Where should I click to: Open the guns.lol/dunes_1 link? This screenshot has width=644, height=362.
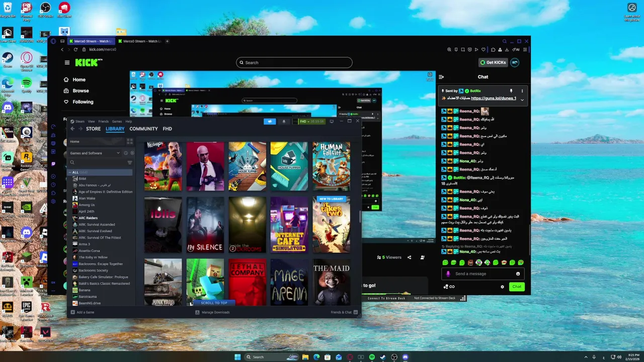[x=494, y=99]
